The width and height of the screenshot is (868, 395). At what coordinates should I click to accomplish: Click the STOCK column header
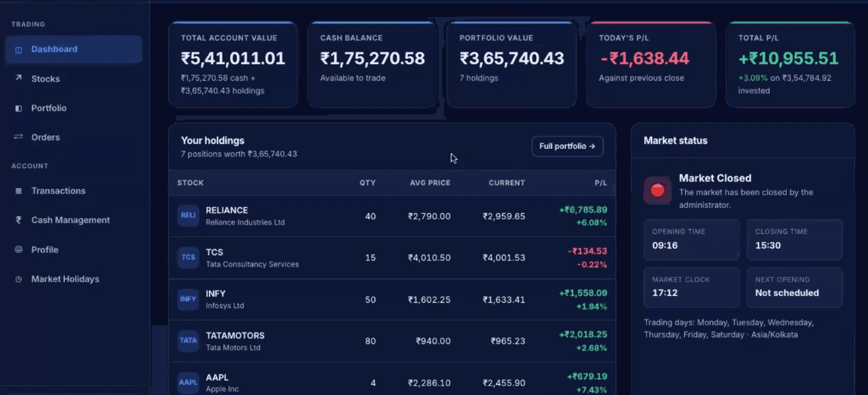click(x=191, y=183)
